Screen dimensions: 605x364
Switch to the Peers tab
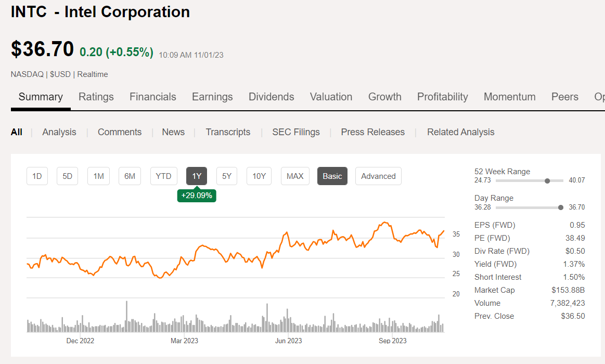click(565, 97)
